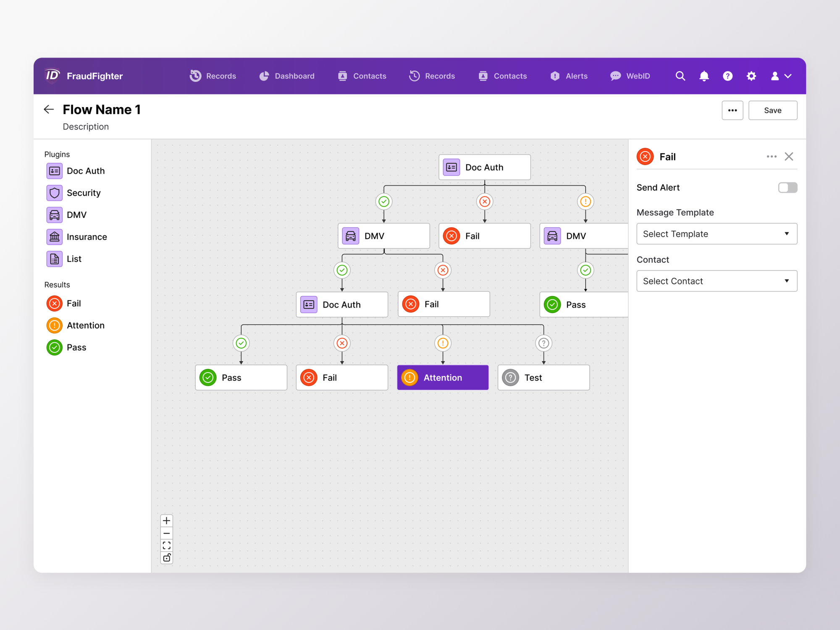840x630 pixels.
Task: Select the highlighted Attention node
Action: coord(443,378)
